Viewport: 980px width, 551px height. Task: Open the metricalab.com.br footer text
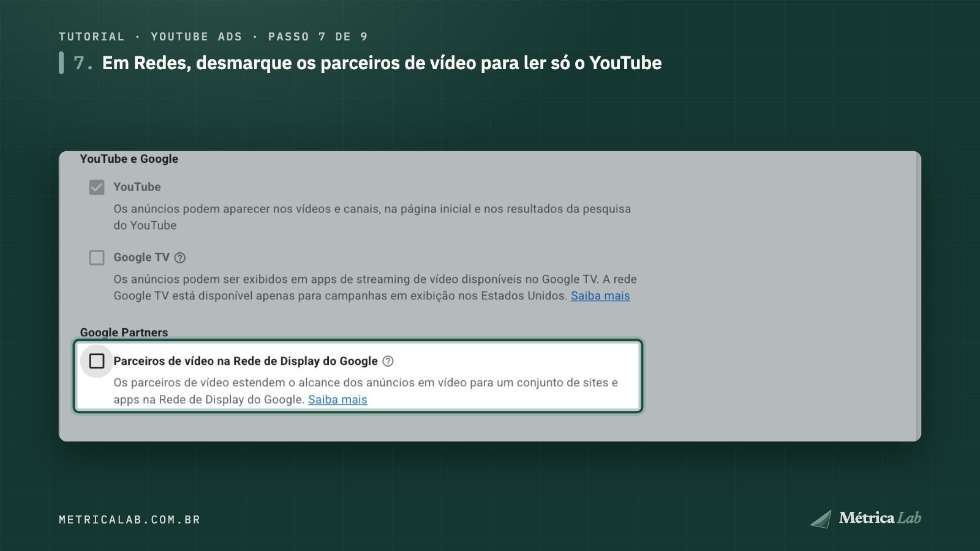point(130,519)
